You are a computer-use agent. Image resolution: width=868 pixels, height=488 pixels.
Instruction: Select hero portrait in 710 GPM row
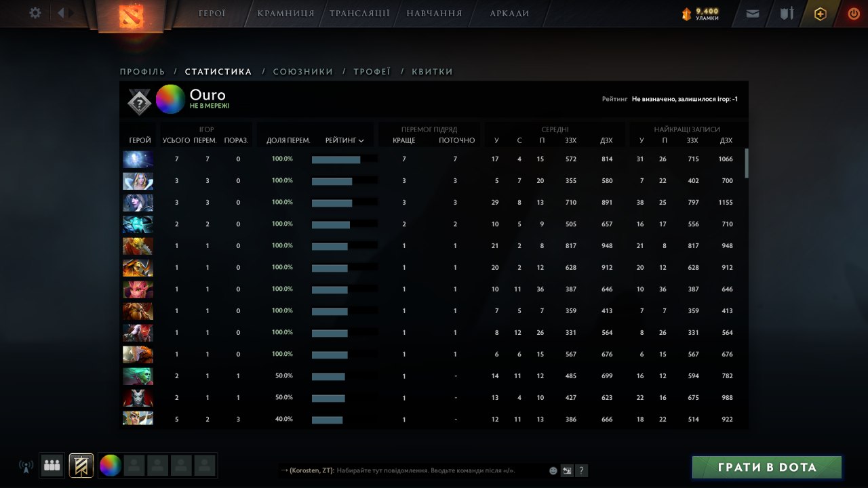(x=138, y=203)
